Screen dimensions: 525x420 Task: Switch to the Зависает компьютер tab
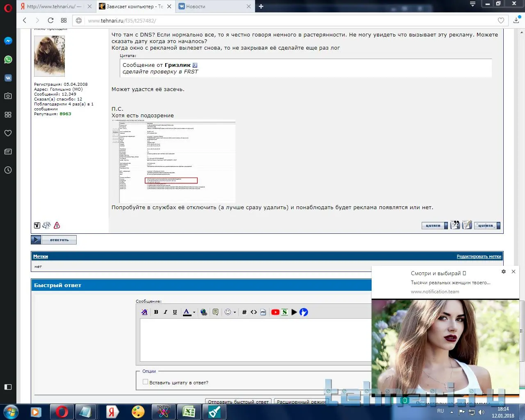(x=136, y=7)
